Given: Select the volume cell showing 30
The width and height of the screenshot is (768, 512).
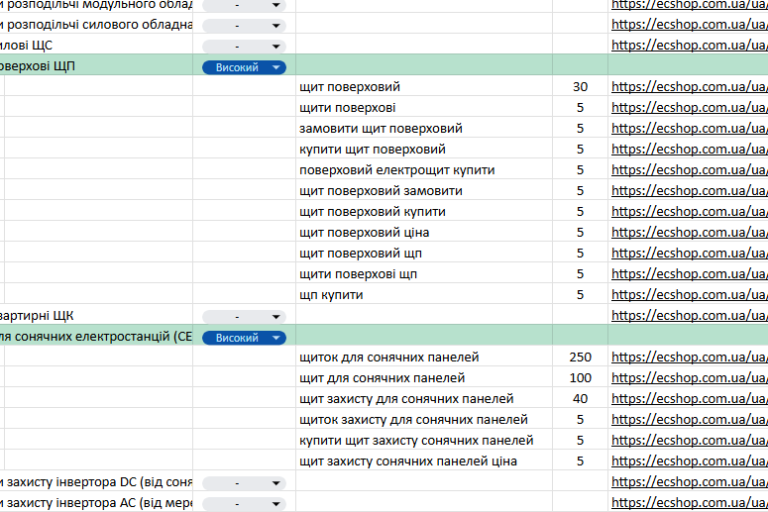Looking at the screenshot, I should point(580,87).
